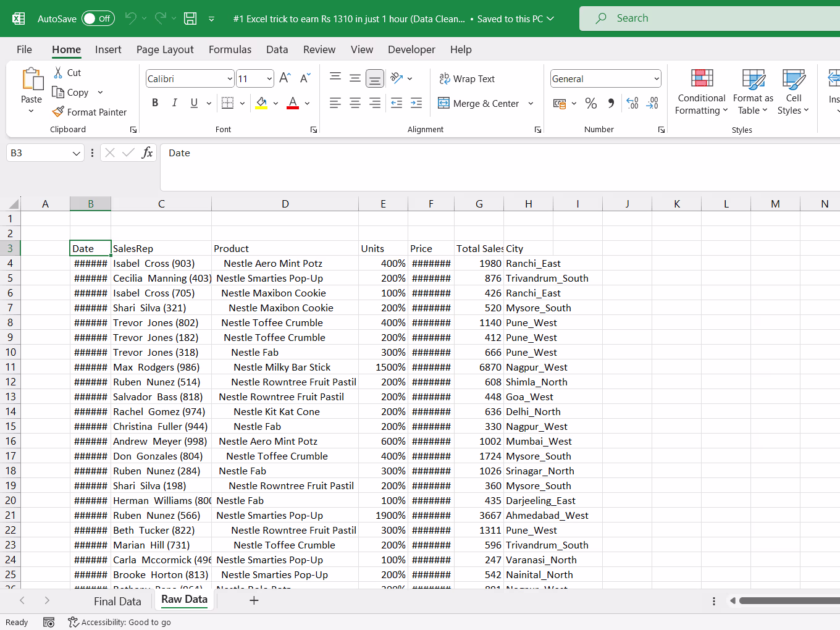Toggle Wrap Text on cell
The image size is (840, 630).
pos(467,78)
